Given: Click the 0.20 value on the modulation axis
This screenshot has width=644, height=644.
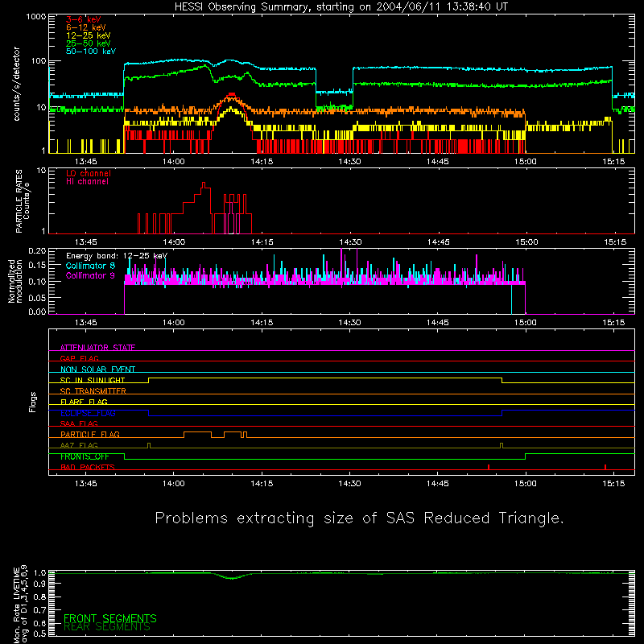Looking at the screenshot, I should [37, 250].
